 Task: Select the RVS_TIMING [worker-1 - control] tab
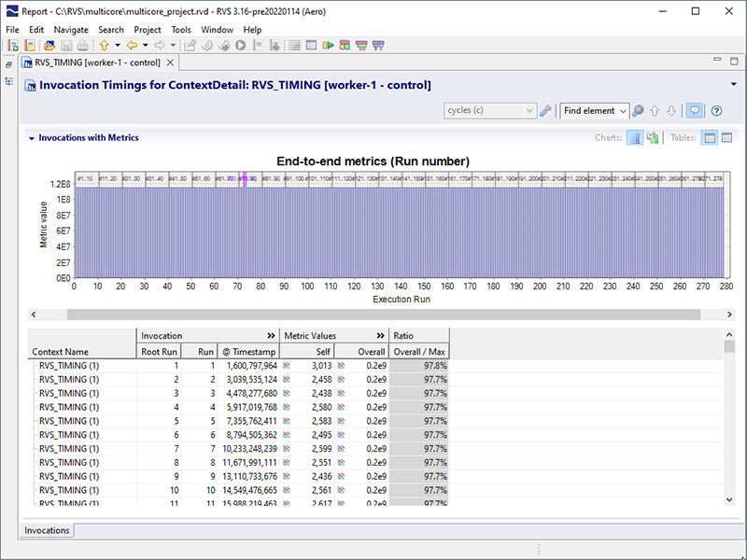97,63
